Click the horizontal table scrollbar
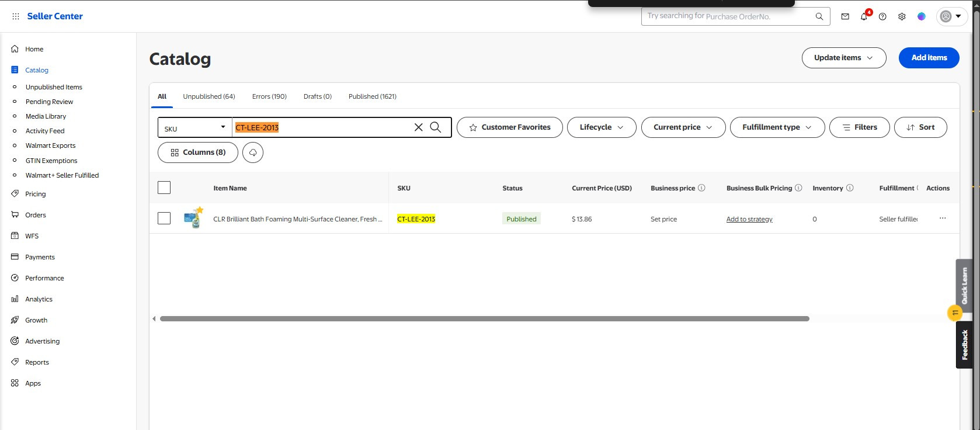 click(x=485, y=319)
